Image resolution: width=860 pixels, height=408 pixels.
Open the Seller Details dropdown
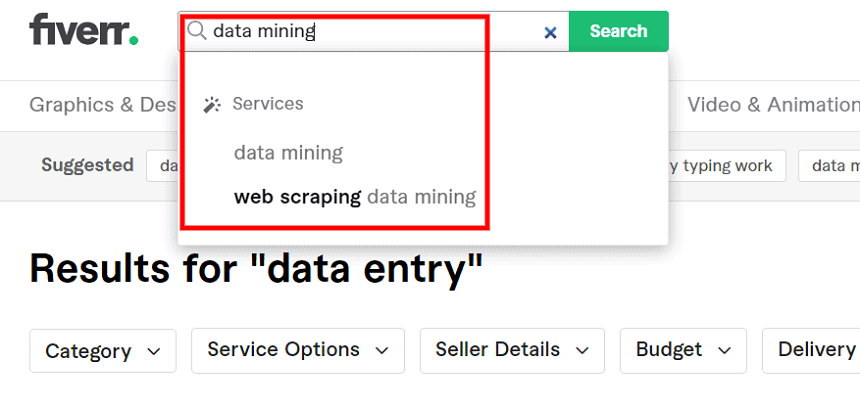512,350
